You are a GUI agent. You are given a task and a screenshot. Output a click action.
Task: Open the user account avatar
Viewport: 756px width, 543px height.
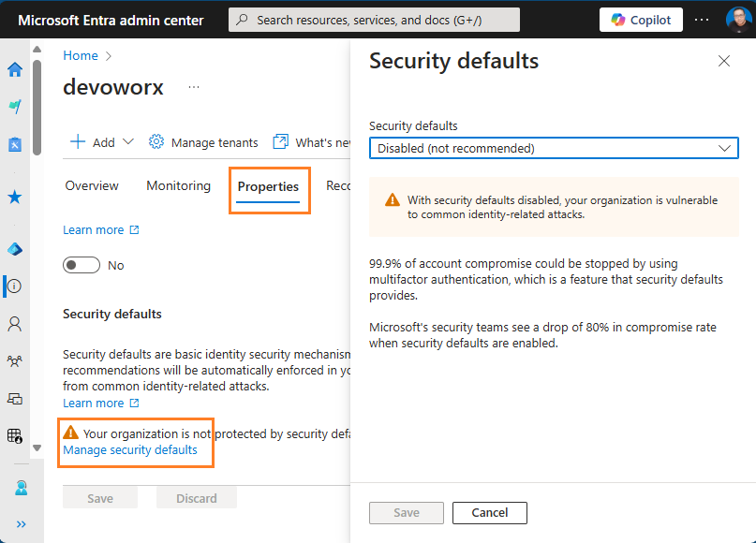click(x=738, y=20)
